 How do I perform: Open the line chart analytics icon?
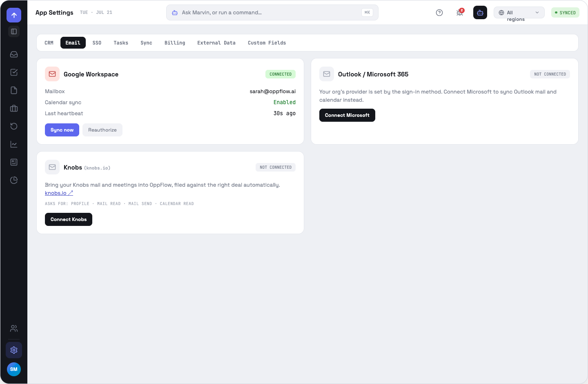[x=14, y=144]
